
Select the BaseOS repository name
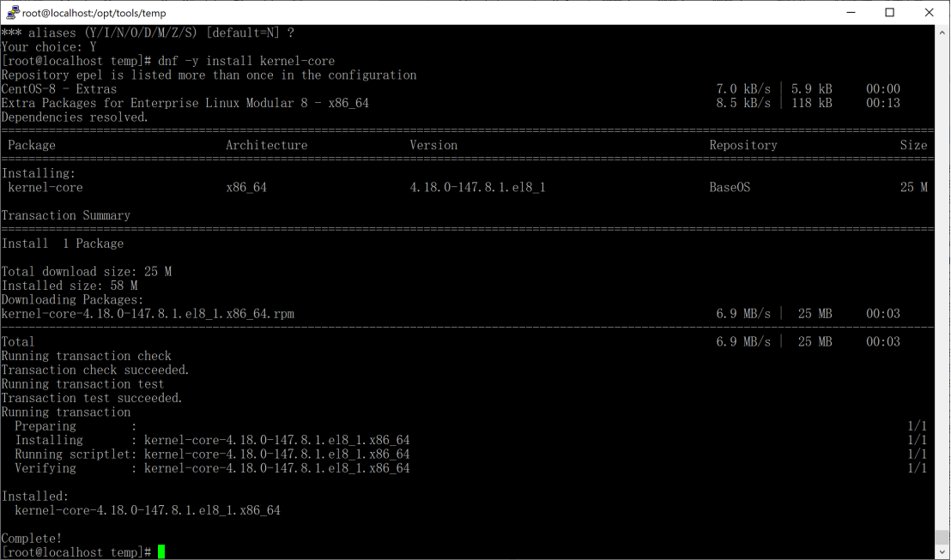[x=730, y=187]
